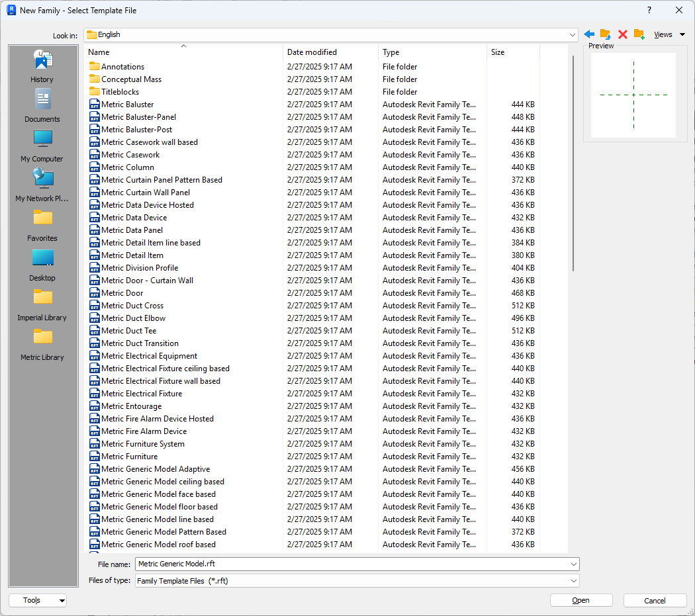Image resolution: width=695 pixels, height=616 pixels.
Task: Click the Revit application icon in title bar
Action: pyautogui.click(x=11, y=10)
